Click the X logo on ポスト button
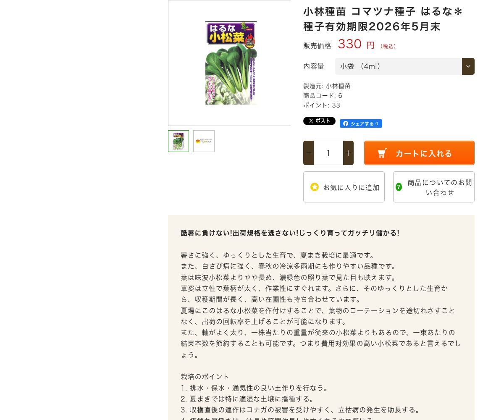This screenshot has height=420, width=504. coord(311,121)
